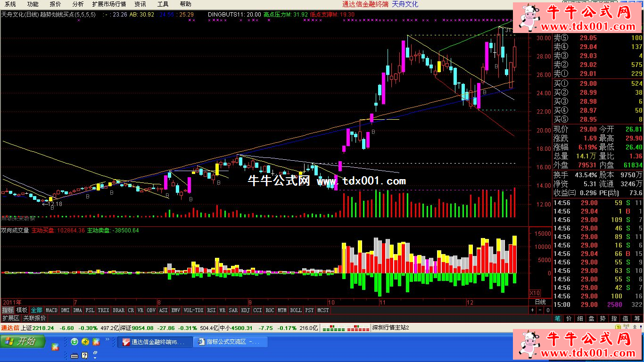
Task: Open 指标公式交流区 taskbar window
Action: (230, 342)
